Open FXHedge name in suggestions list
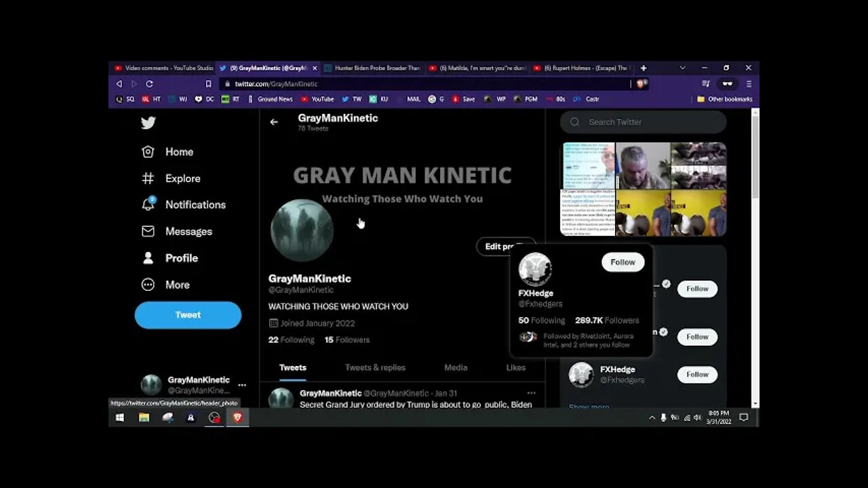Image resolution: width=868 pixels, height=488 pixels. click(x=617, y=369)
